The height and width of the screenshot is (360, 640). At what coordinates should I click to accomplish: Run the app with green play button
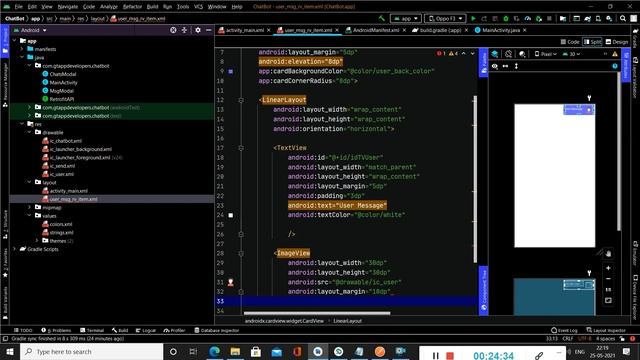[473, 18]
